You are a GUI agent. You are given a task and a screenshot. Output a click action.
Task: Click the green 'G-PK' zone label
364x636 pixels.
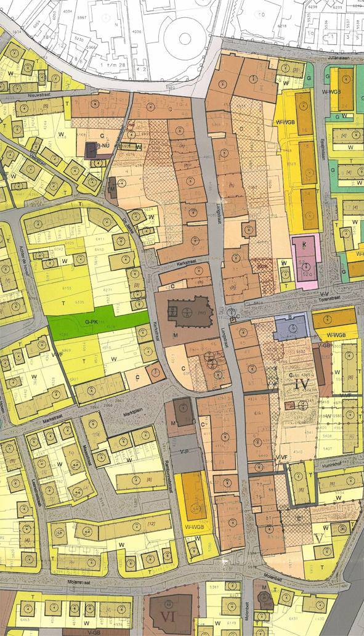(x=92, y=322)
